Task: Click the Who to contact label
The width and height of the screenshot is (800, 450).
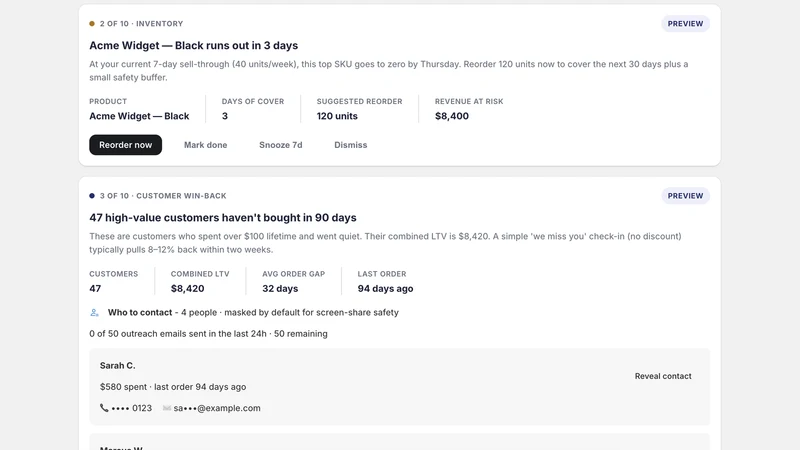Action: (x=140, y=312)
